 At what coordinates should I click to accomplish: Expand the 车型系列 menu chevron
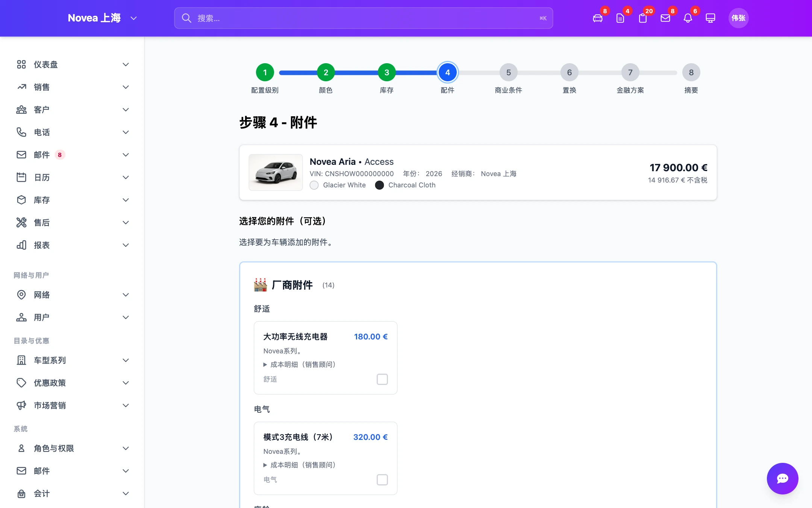126,360
